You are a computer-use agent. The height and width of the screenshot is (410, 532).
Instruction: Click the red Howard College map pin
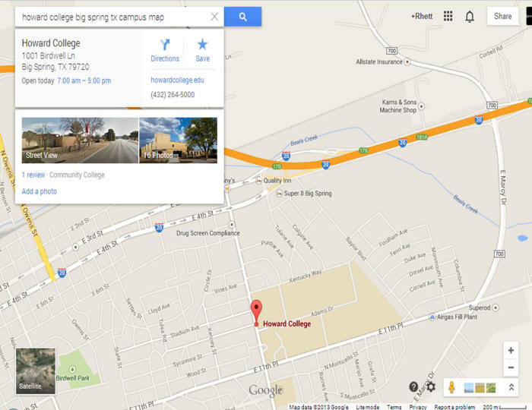(x=257, y=312)
